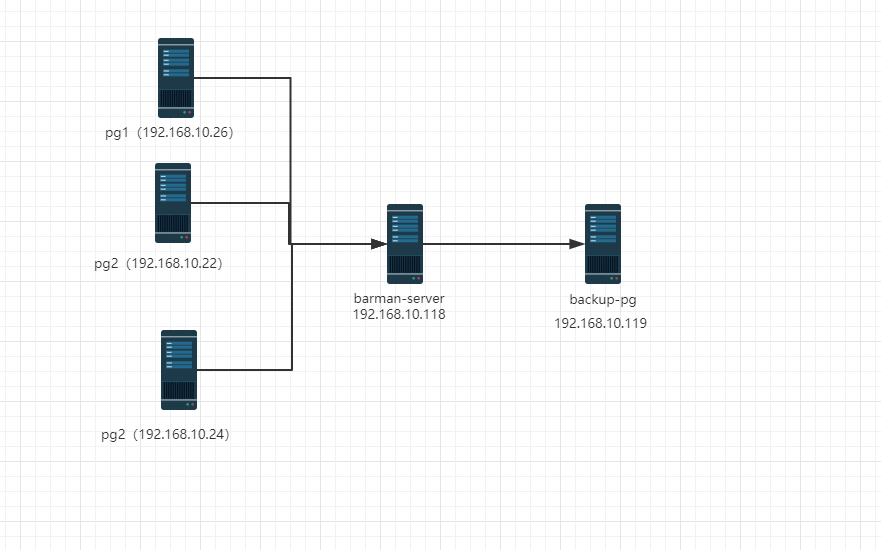Click the label "pg1 (192.168.10.26)"

click(x=169, y=133)
